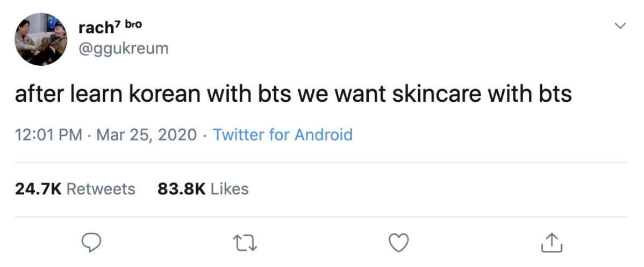Open the Likes label list
This screenshot has width=644, height=267.
[x=230, y=189]
